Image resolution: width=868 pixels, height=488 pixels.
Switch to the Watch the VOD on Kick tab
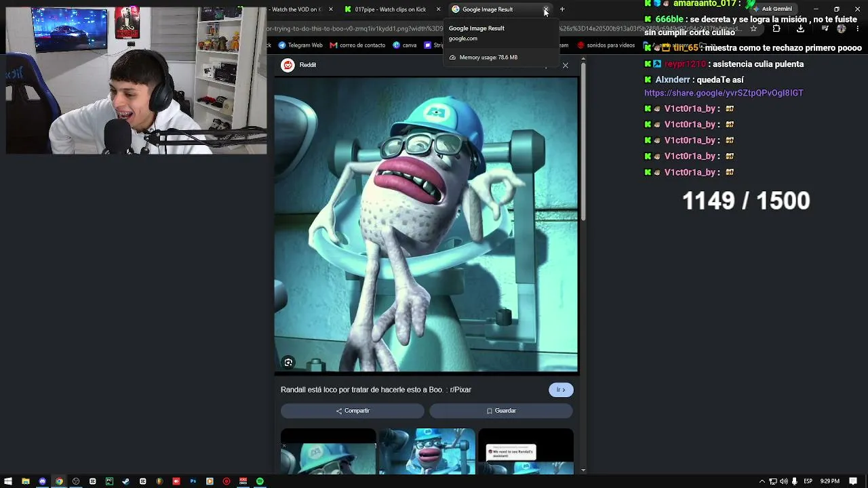[296, 9]
